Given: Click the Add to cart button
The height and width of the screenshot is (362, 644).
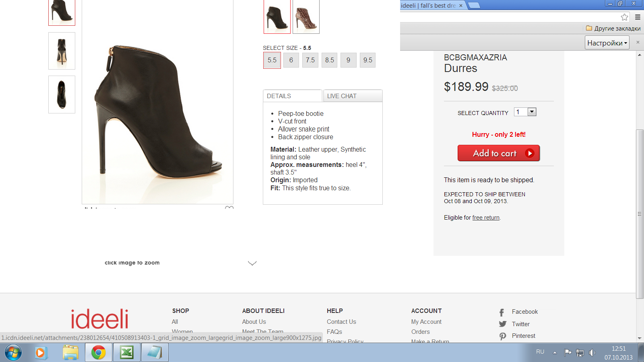Looking at the screenshot, I should (498, 153).
